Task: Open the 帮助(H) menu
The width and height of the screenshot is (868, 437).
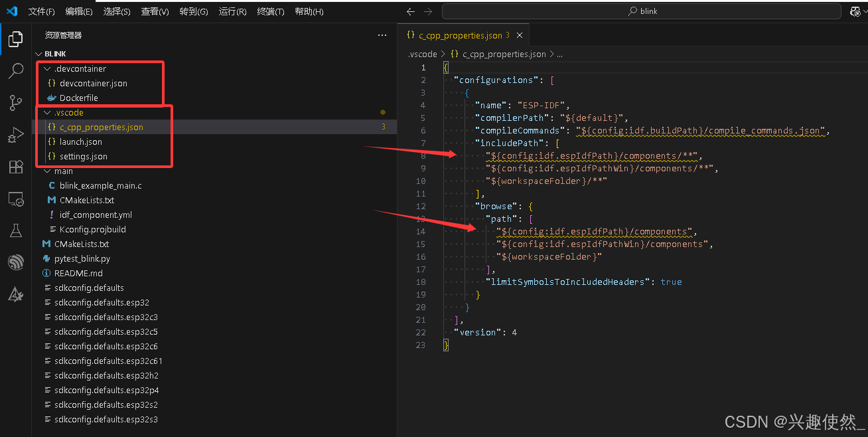Action: (x=309, y=11)
